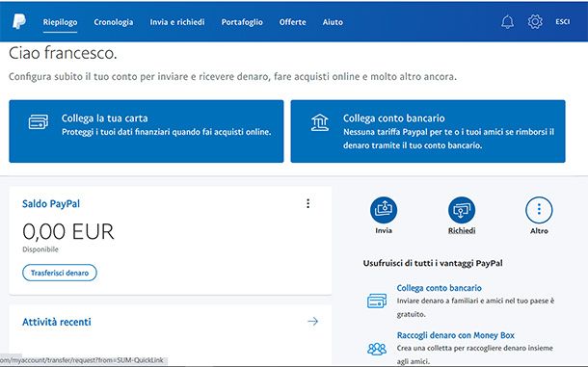Log out with ESCI

coord(563,22)
